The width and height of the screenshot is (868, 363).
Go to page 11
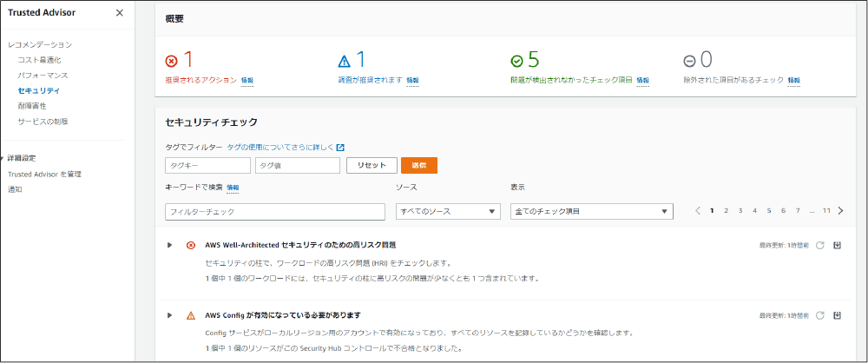[x=826, y=211]
